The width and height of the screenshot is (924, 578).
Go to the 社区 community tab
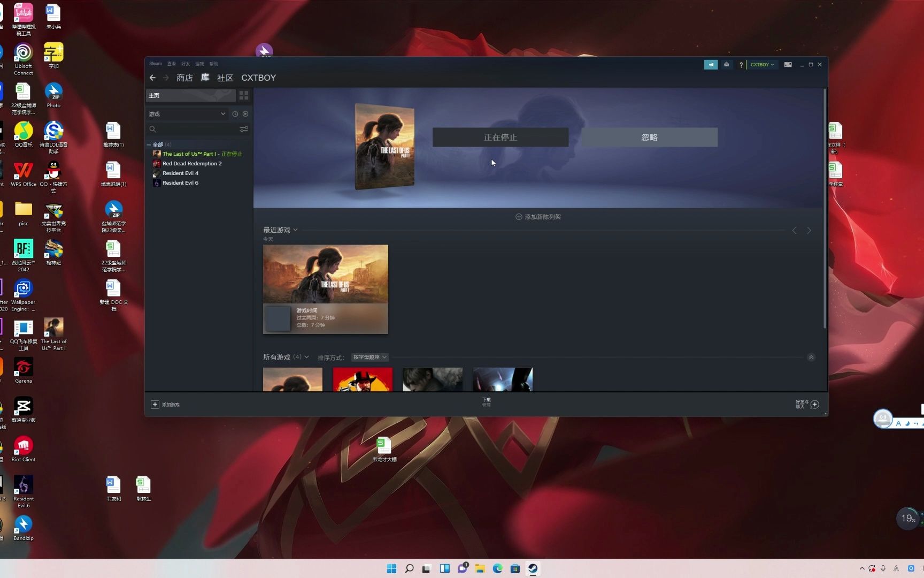click(x=225, y=78)
